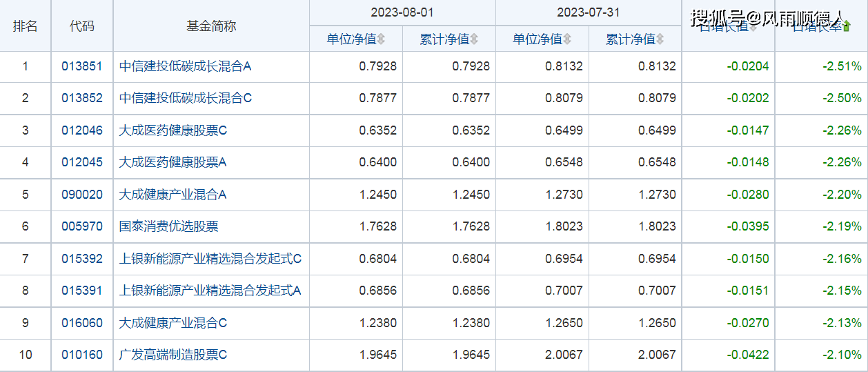Image resolution: width=868 pixels, height=372 pixels.
Task: Open fund code 005970 link
Action: 82,226
